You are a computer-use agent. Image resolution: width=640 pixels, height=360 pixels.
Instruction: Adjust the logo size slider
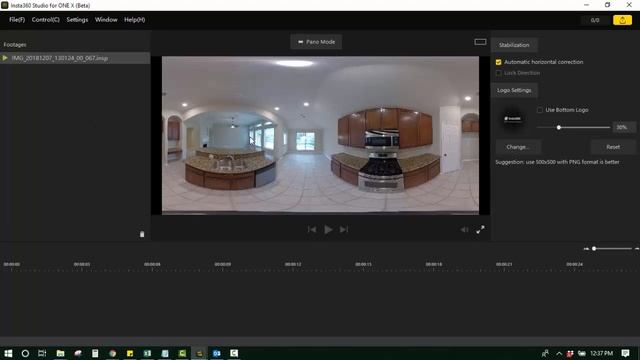click(x=559, y=127)
